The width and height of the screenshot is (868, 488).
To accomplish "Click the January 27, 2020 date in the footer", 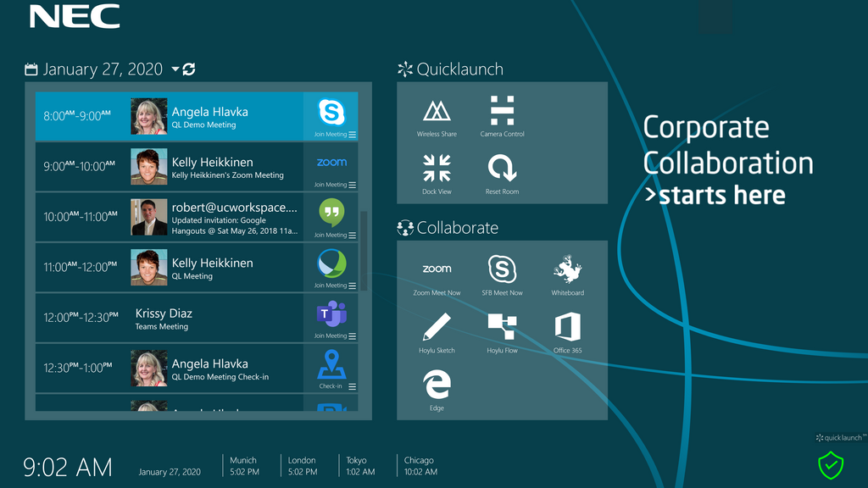I will [170, 472].
